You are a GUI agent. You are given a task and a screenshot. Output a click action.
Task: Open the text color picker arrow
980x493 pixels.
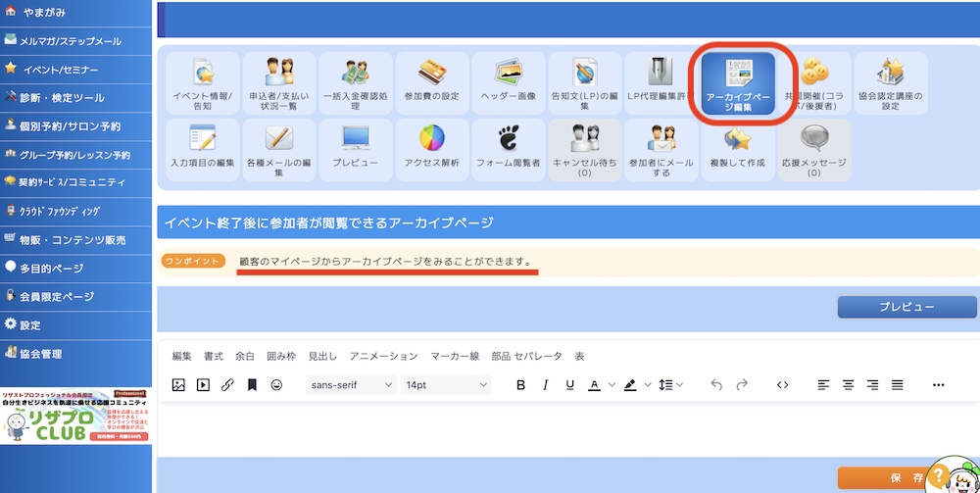(x=612, y=385)
